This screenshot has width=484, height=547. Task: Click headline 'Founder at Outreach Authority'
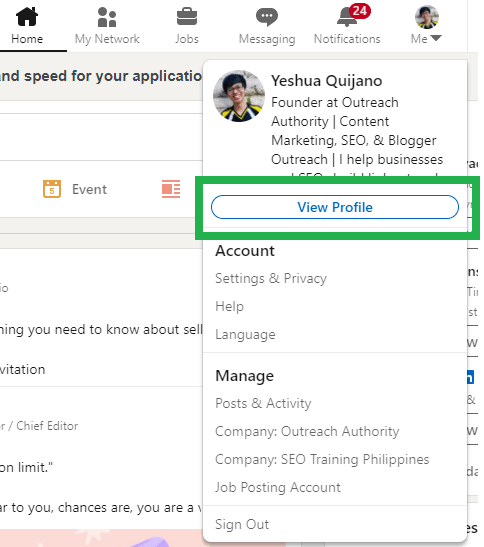[x=335, y=112]
